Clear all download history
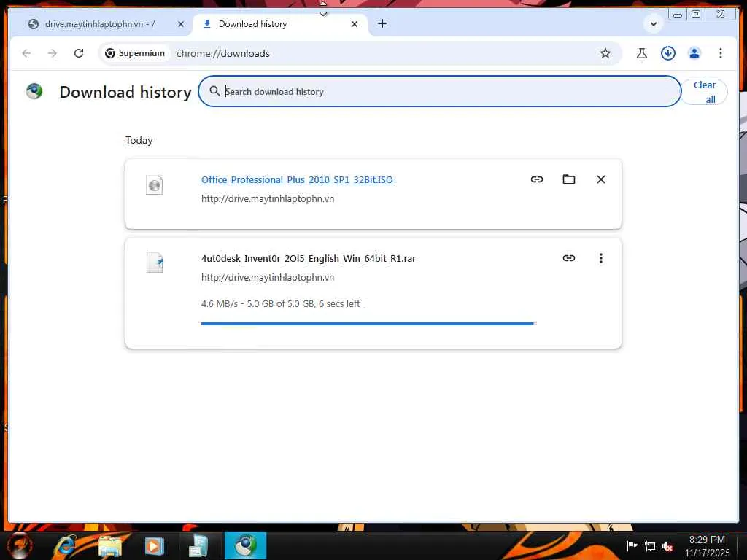 click(704, 92)
